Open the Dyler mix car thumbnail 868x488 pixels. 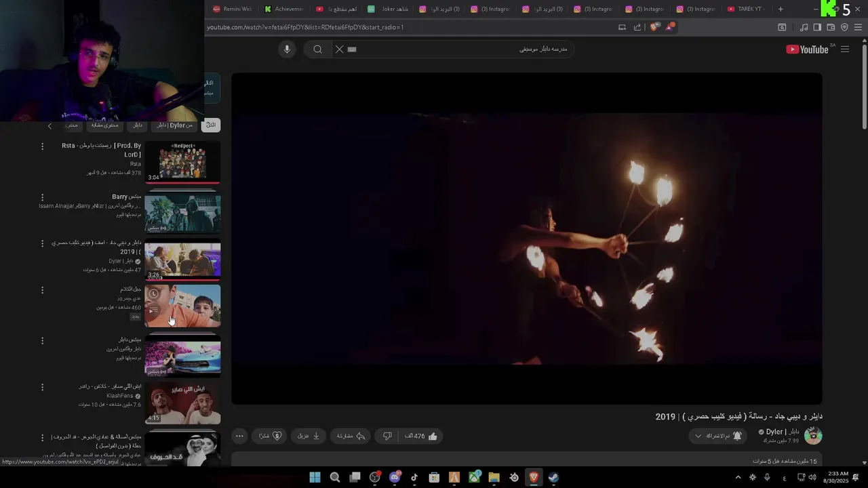[182, 357]
